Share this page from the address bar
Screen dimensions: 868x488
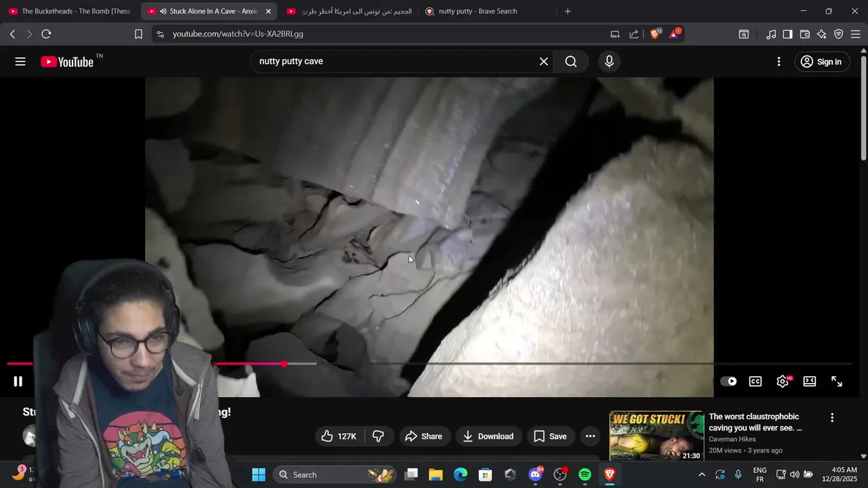[634, 34]
